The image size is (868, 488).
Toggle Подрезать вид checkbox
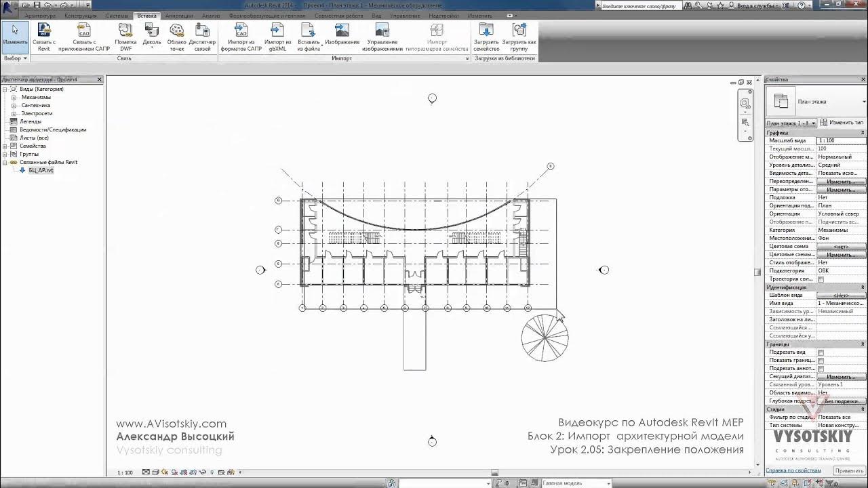821,352
